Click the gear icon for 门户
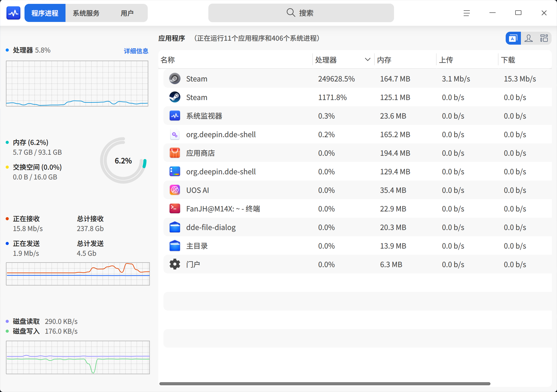Screen dimensions: 557x392 (x=175, y=264)
